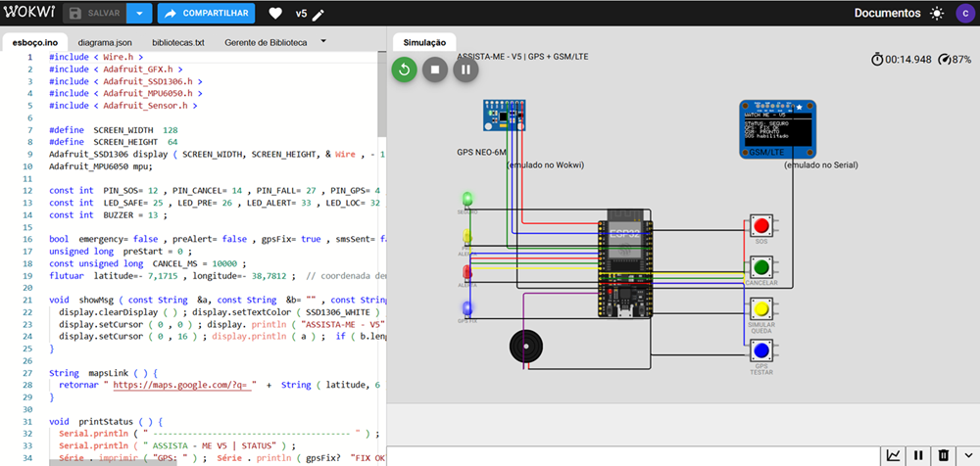This screenshot has height=466, width=980.
Task: Push the yellow SIMULAR QUEDA button
Action: pyautogui.click(x=761, y=309)
